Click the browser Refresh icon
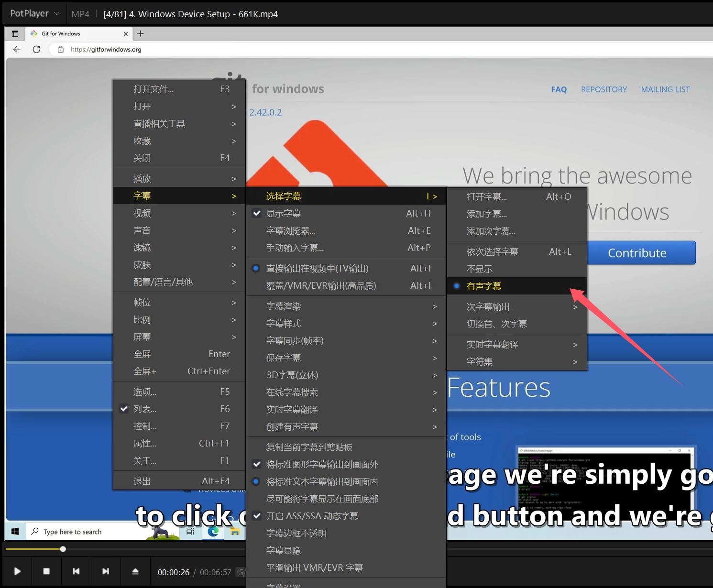 (x=36, y=49)
